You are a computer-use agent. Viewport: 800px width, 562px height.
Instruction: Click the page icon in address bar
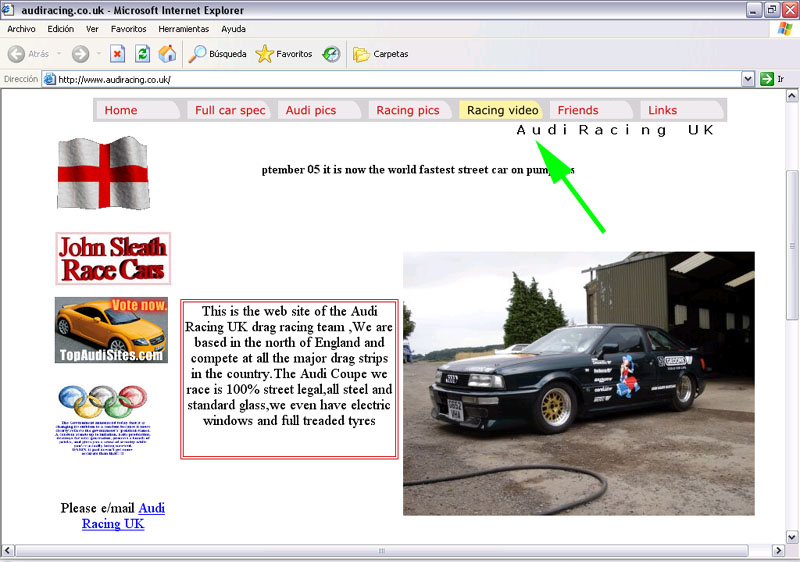pos(49,79)
